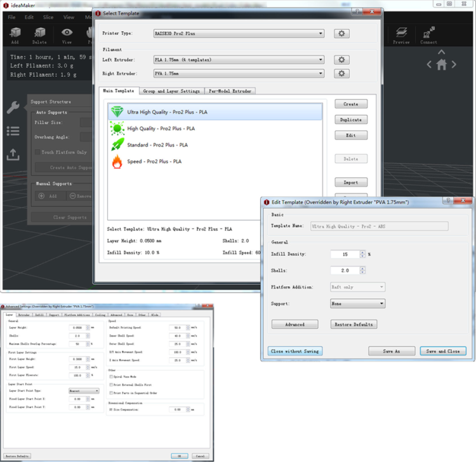Open help in Select Template dialog
The width and height of the screenshot is (476, 462).
(357, 11)
